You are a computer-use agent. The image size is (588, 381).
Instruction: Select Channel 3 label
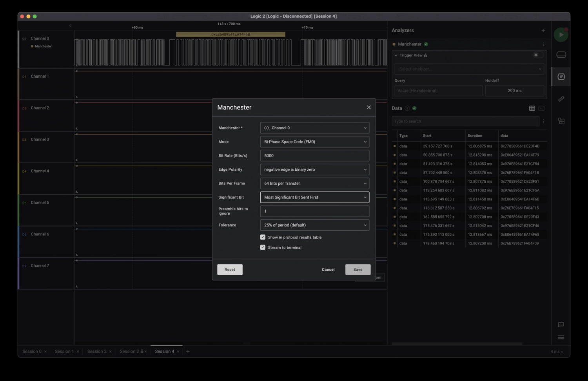[40, 139]
